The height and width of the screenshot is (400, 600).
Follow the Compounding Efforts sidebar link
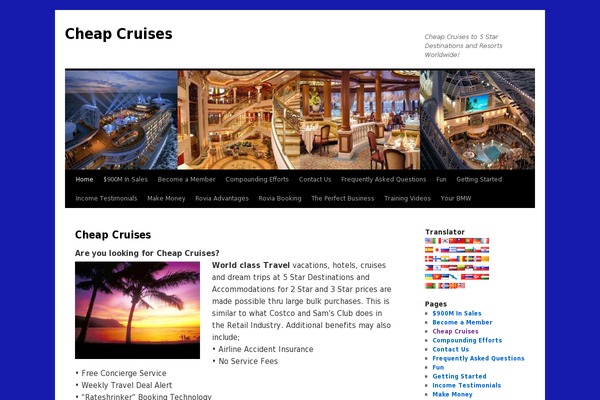467,340
